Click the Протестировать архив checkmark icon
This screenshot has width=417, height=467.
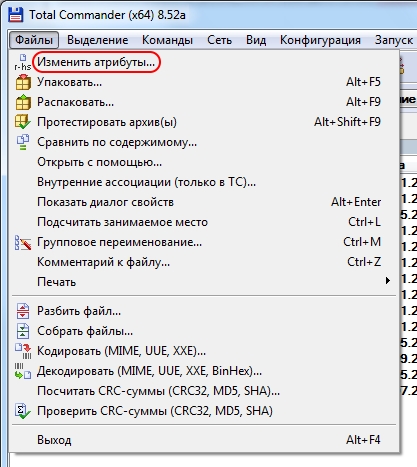point(23,122)
